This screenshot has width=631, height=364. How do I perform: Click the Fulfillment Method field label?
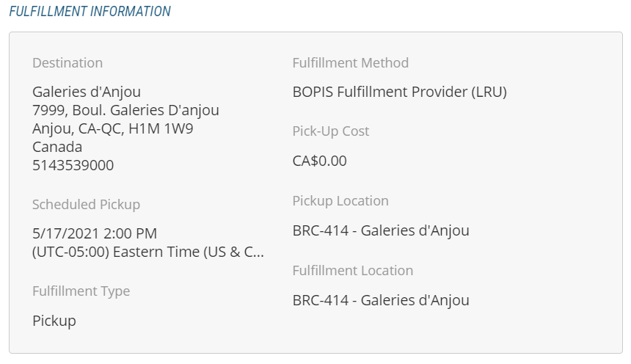tap(350, 63)
